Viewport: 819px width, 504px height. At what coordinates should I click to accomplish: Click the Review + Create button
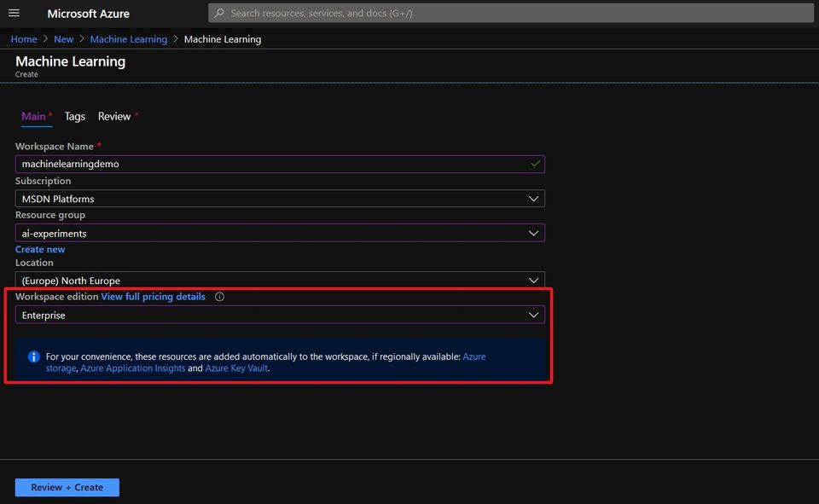[x=67, y=487]
